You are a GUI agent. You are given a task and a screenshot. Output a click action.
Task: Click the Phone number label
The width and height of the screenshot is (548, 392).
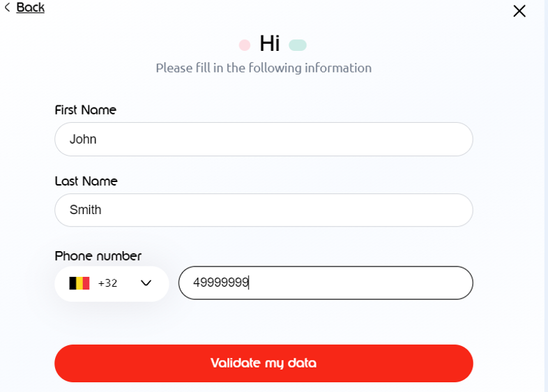pyautogui.click(x=98, y=256)
